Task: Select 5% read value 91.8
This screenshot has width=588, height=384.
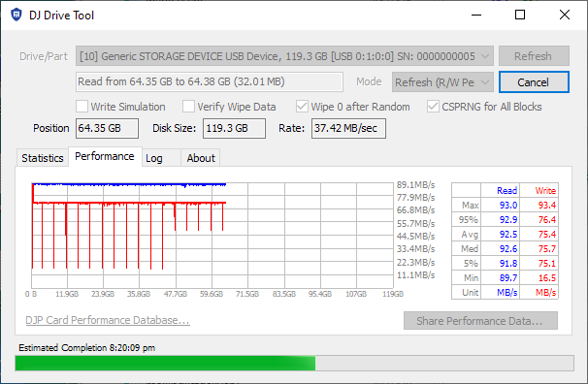Action: [x=508, y=264]
